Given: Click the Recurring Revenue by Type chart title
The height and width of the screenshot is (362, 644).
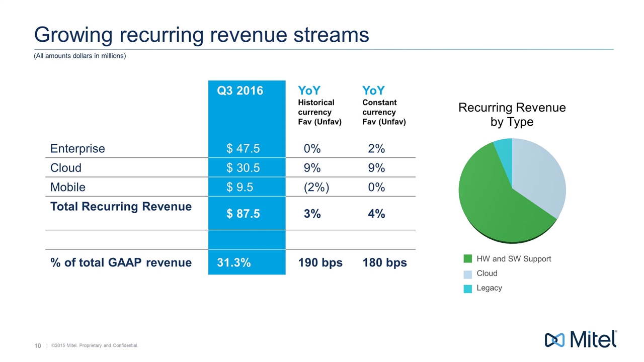Looking at the screenshot, I should (x=512, y=115).
